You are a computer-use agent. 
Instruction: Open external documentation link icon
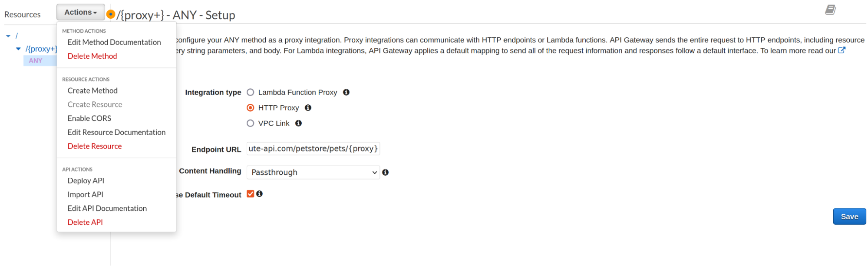842,50
